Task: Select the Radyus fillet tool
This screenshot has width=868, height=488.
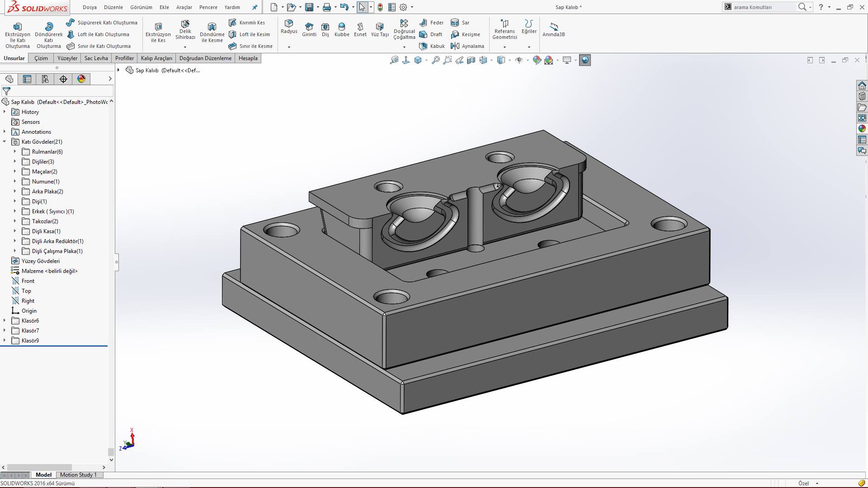Action: (289, 27)
